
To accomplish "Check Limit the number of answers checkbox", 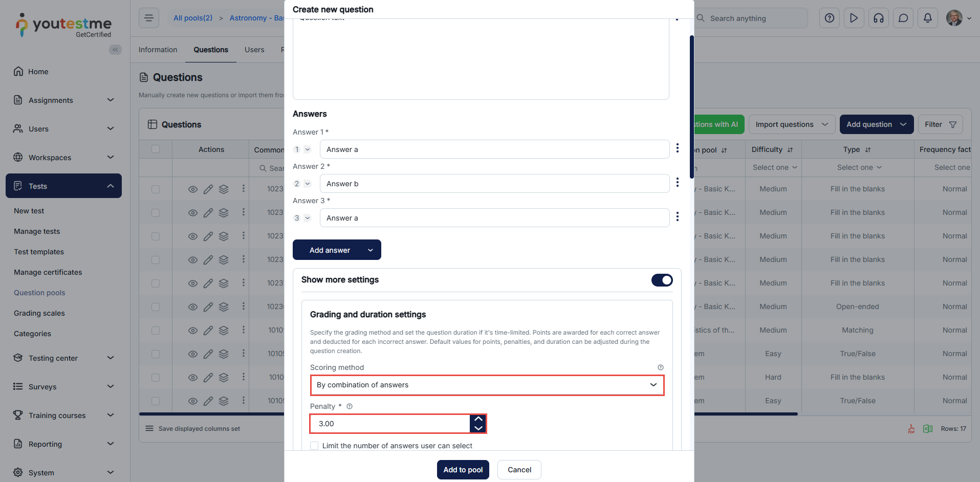I will tap(314, 446).
